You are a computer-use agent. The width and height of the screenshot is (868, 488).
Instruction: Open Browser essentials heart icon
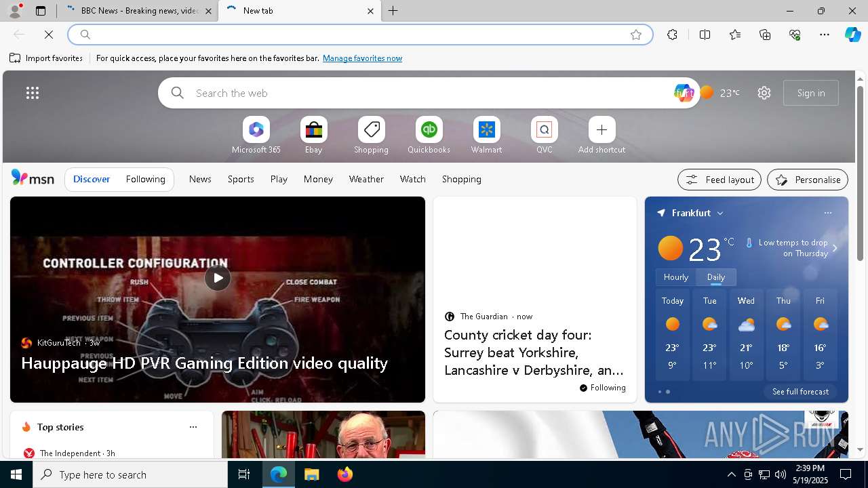795,35
